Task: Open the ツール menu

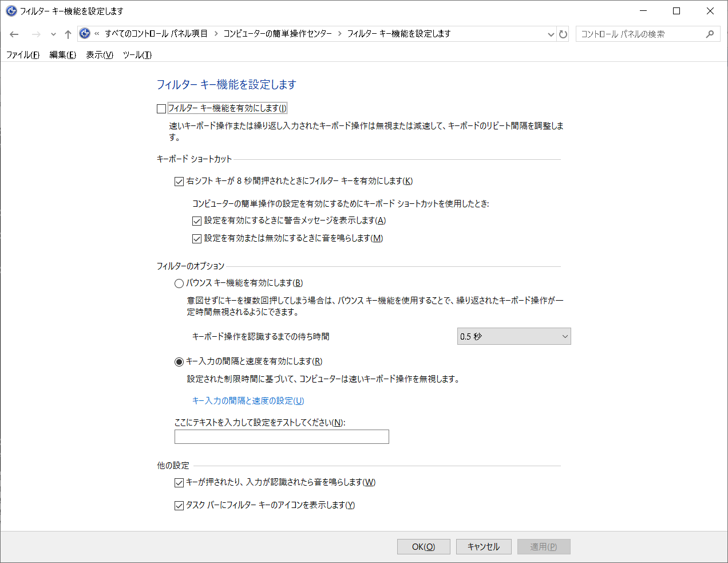Action: tap(136, 55)
